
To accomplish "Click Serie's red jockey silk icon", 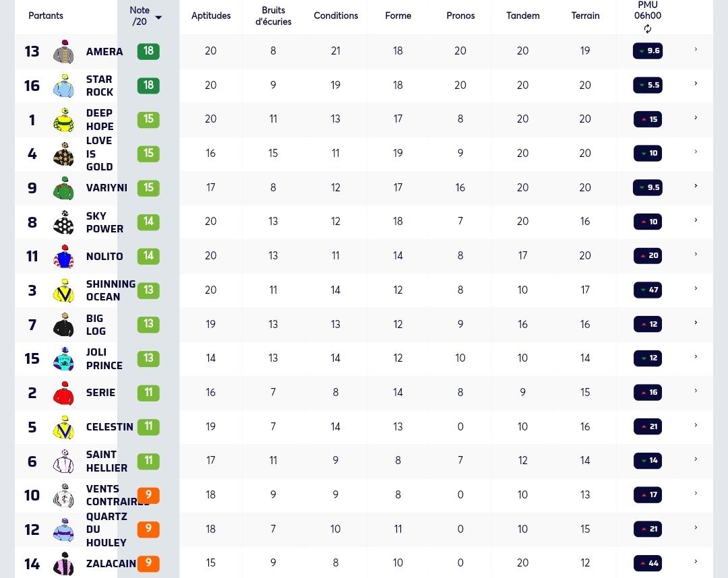I will (x=63, y=393).
